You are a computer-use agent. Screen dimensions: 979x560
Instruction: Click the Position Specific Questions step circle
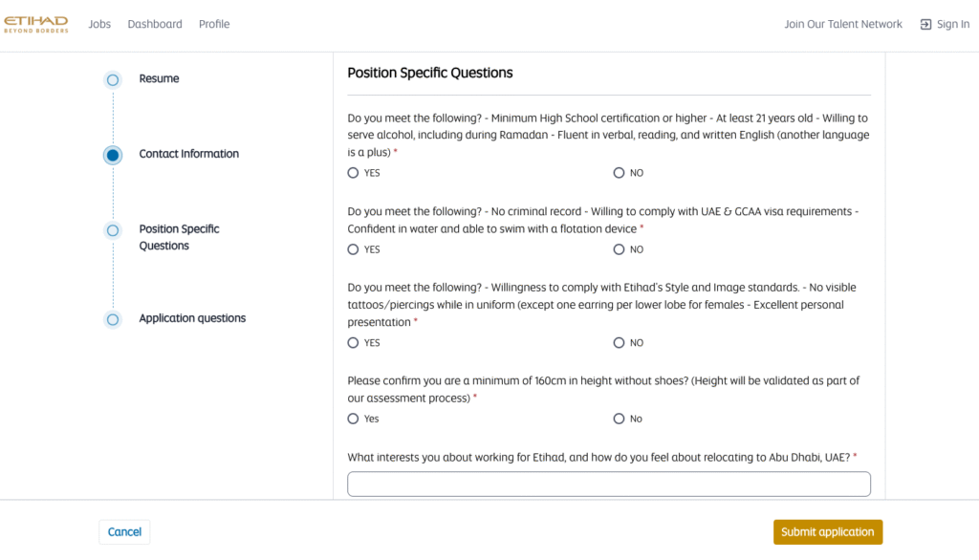click(113, 230)
